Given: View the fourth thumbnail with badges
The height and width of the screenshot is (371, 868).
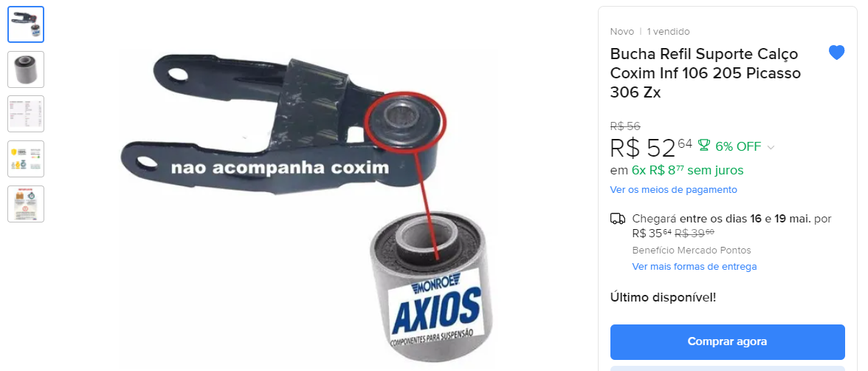Looking at the screenshot, I should pos(26,159).
